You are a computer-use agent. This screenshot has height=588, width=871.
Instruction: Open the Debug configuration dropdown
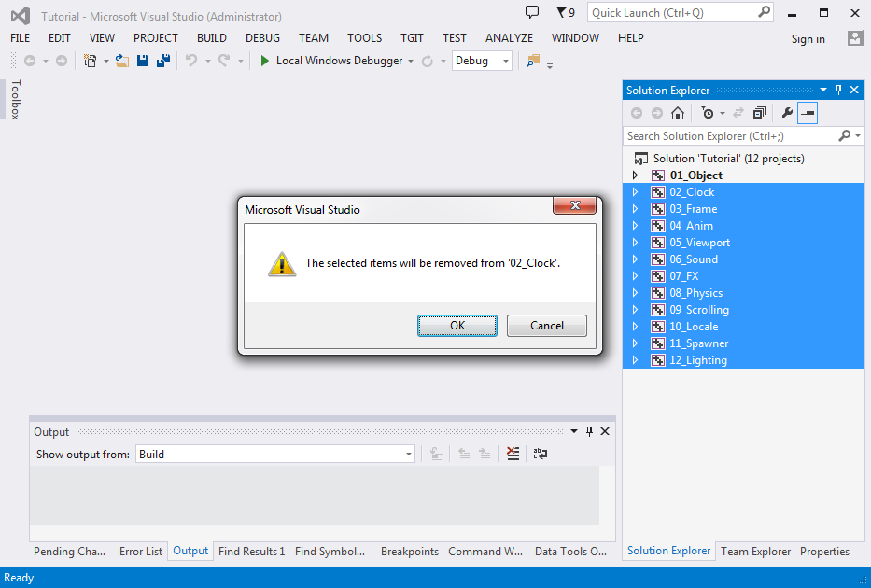coord(482,61)
